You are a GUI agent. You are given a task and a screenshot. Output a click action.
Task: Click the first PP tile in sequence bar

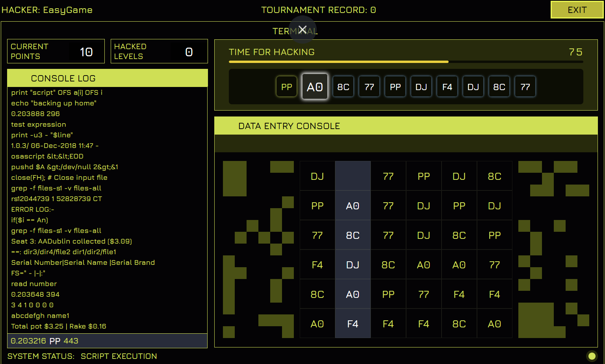click(287, 87)
